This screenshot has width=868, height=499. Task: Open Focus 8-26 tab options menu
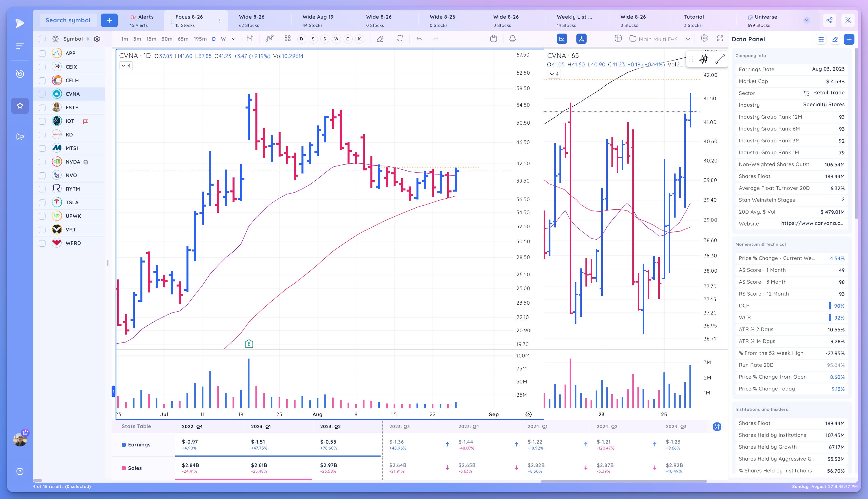point(219,21)
